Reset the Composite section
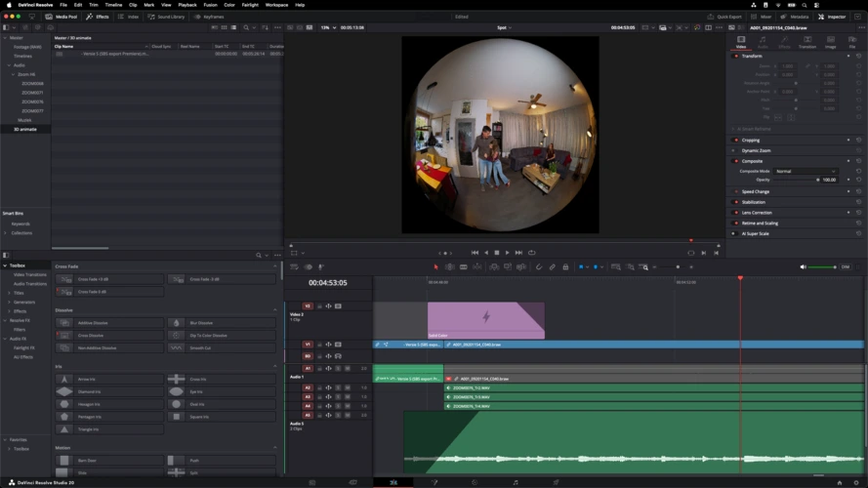Viewport: 868px width, 488px height. 858,161
